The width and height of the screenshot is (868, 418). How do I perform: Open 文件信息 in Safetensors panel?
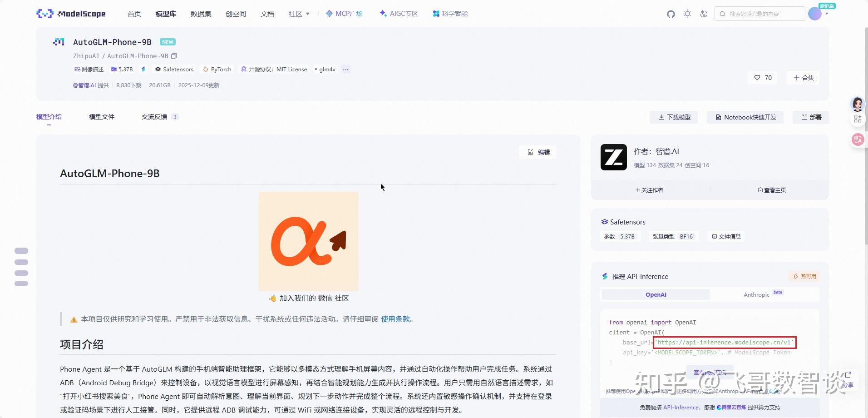click(726, 236)
